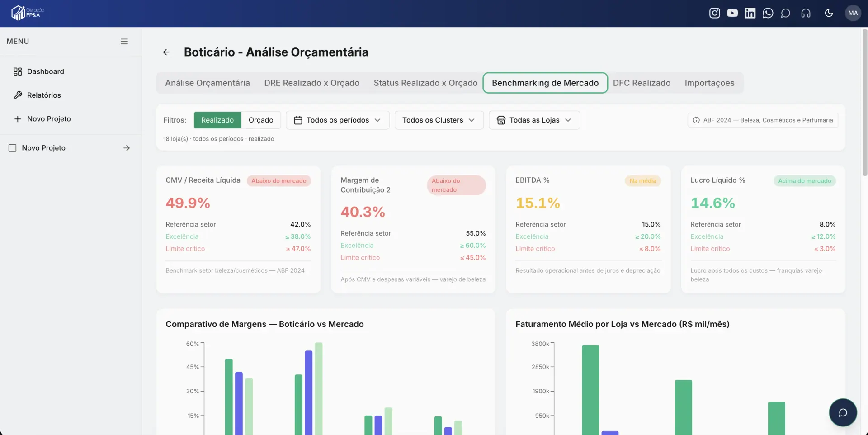Screen dimensions: 868x435
Task: Switch to DFC Realizado tab
Action: [642, 83]
